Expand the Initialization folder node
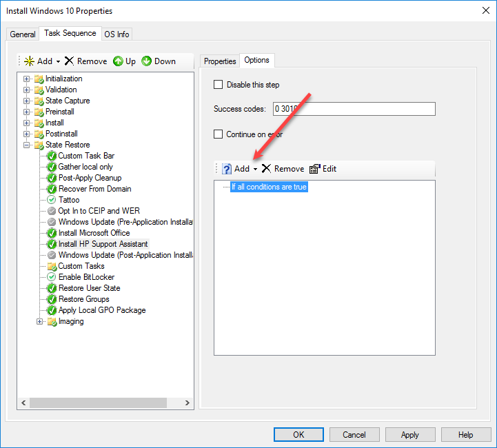Viewport: 497px width, 448px height. point(27,79)
